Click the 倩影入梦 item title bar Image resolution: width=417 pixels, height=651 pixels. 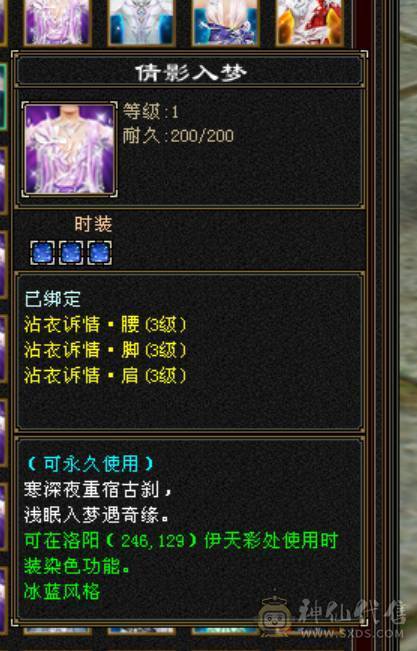coord(190,72)
